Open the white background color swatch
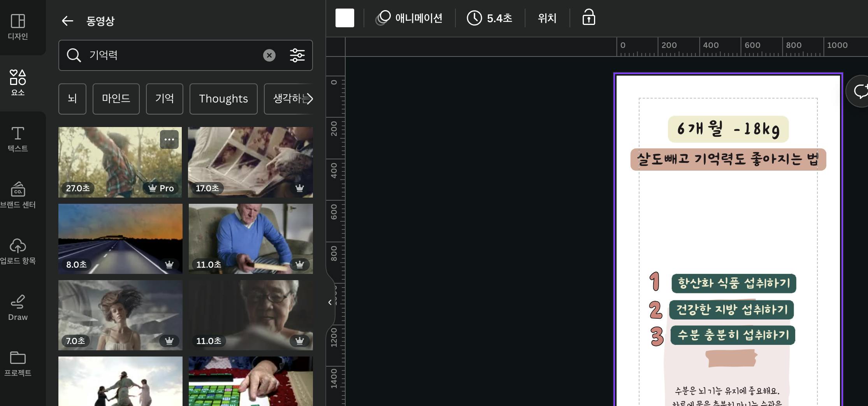Image resolution: width=868 pixels, height=406 pixels. pyautogui.click(x=345, y=18)
